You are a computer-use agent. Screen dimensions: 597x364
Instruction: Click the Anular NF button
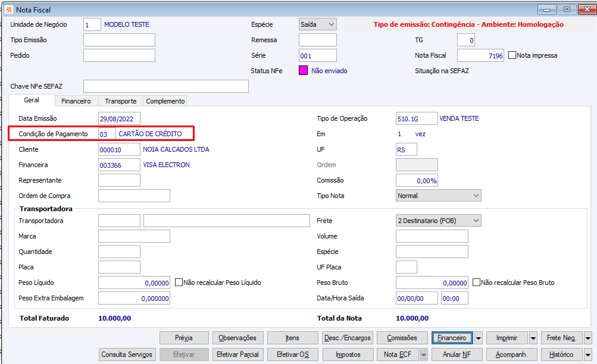pos(457,354)
